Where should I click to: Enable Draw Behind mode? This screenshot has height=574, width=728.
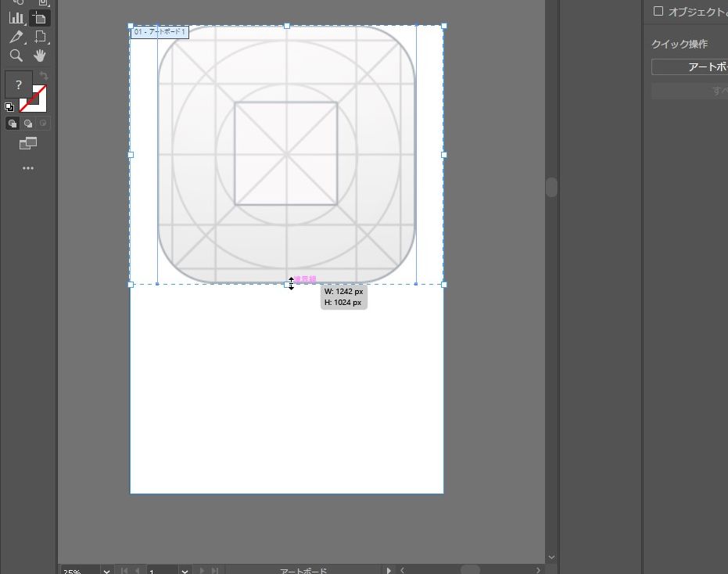point(28,124)
